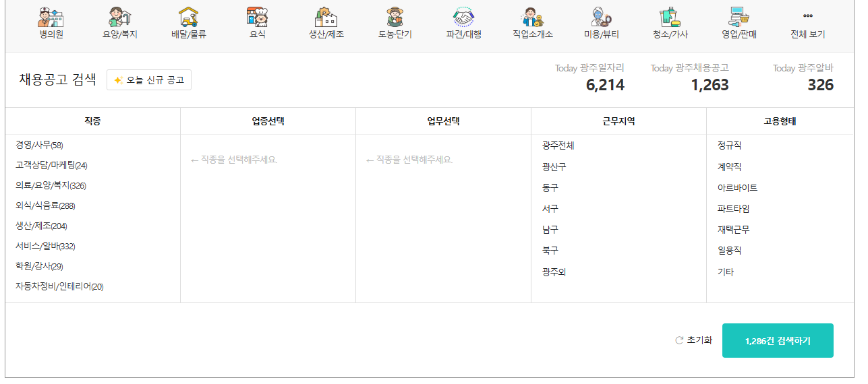Open the 병의원 category icon
868x384 pixels.
51,17
